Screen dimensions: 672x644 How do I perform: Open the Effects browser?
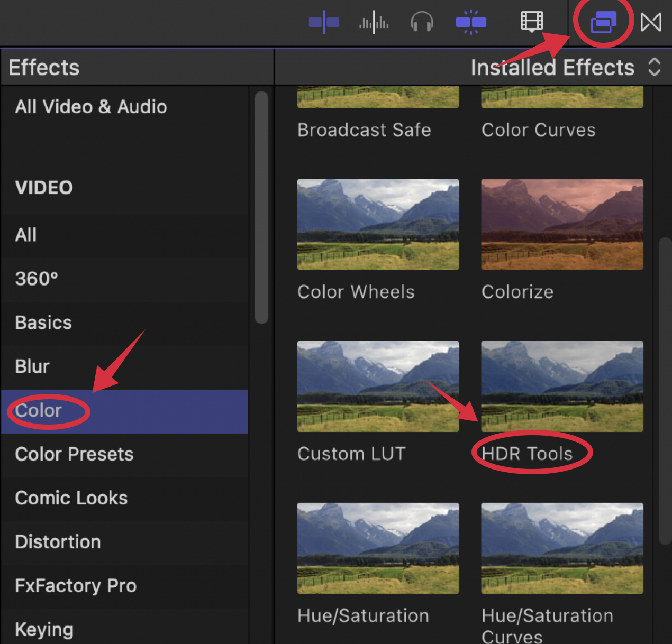tap(603, 22)
